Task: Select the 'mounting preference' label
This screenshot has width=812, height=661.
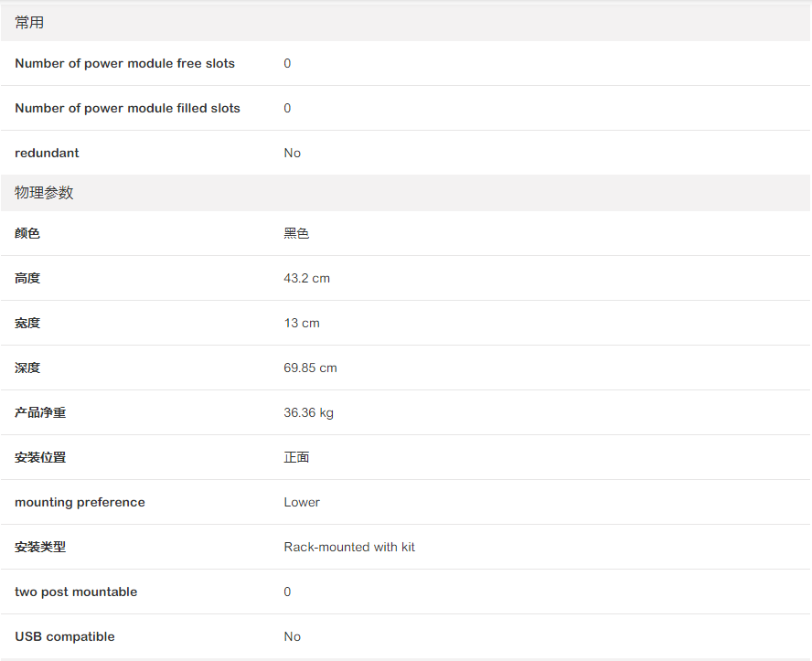Action: click(x=80, y=502)
